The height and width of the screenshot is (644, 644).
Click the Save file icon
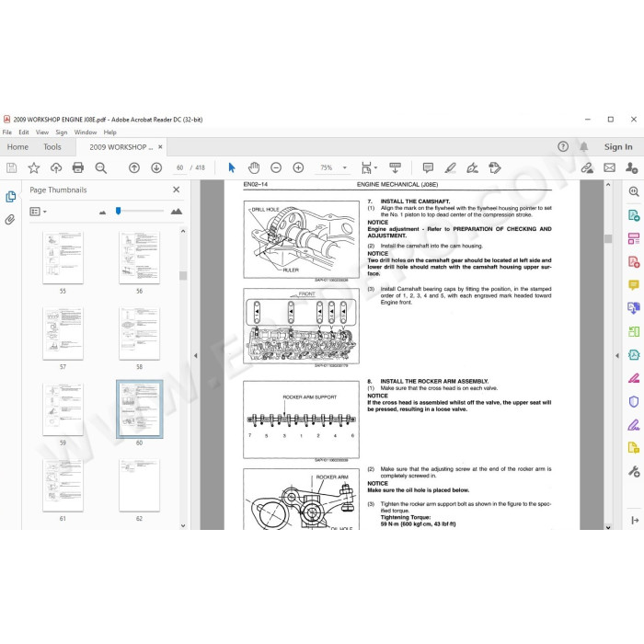pyautogui.click(x=11, y=167)
